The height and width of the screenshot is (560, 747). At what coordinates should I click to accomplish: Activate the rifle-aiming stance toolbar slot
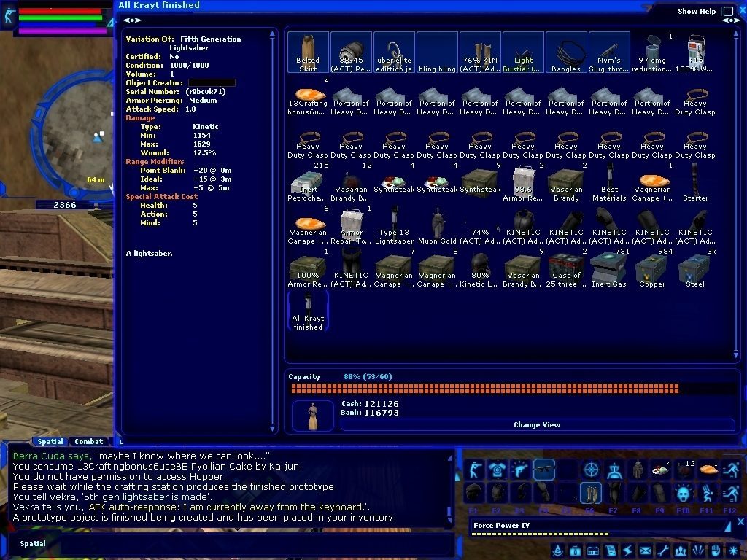tap(474, 470)
